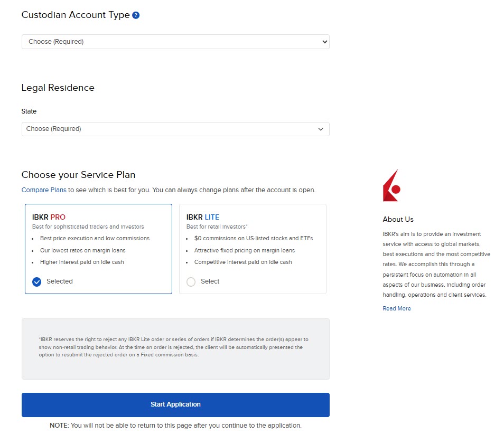Screen dimensions: 504x434
Task: Click the red IBKR logo icon
Action: (391, 185)
